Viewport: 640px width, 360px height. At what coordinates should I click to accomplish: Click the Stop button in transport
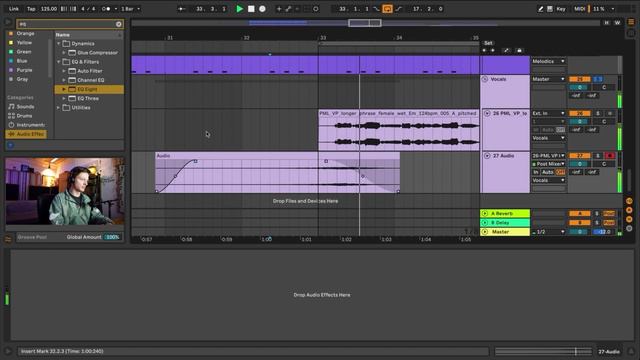pos(251,9)
